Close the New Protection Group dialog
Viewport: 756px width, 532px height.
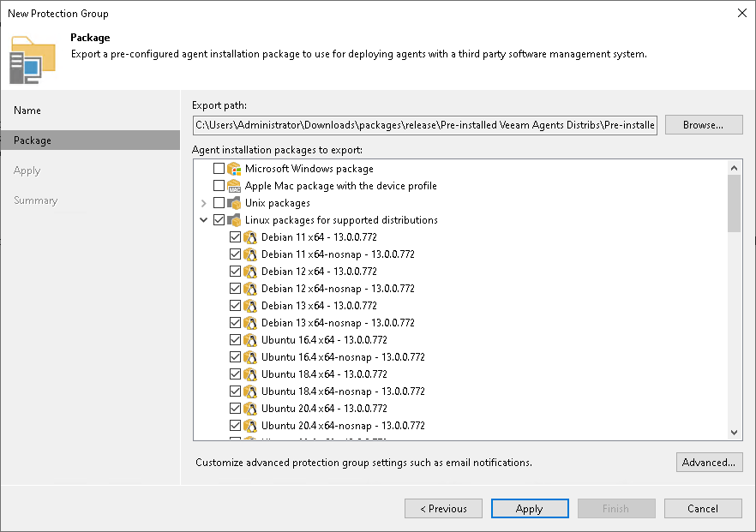pos(742,13)
